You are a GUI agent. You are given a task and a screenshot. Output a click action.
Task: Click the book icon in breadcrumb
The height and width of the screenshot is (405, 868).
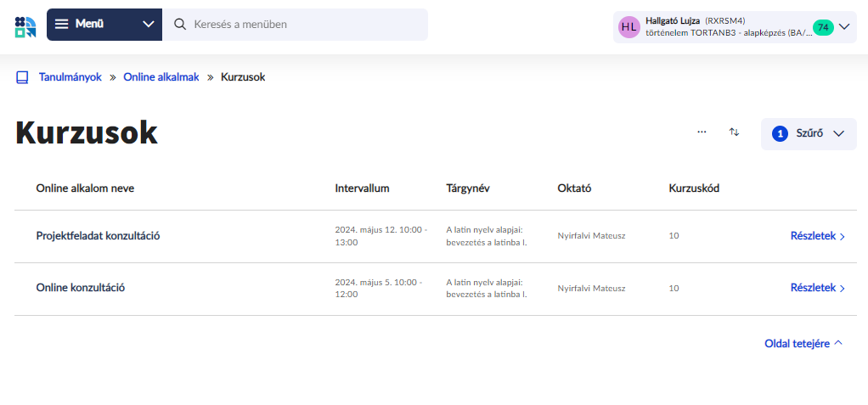tap(22, 77)
